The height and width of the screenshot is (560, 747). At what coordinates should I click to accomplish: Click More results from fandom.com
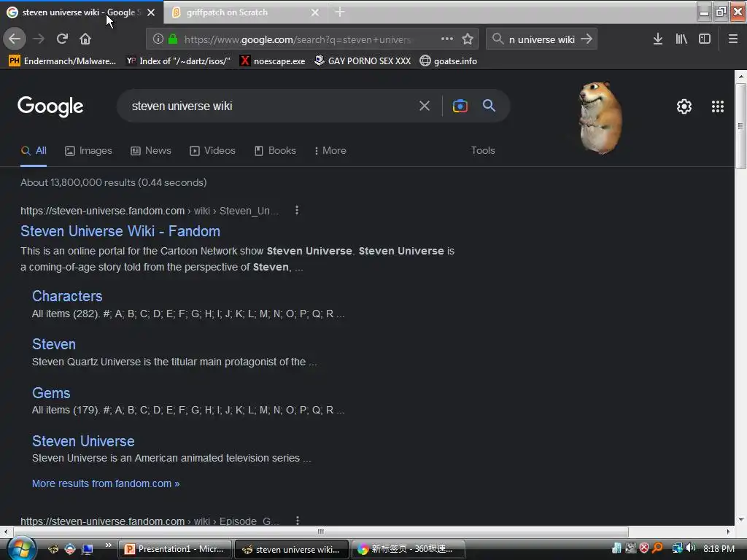pyautogui.click(x=106, y=483)
